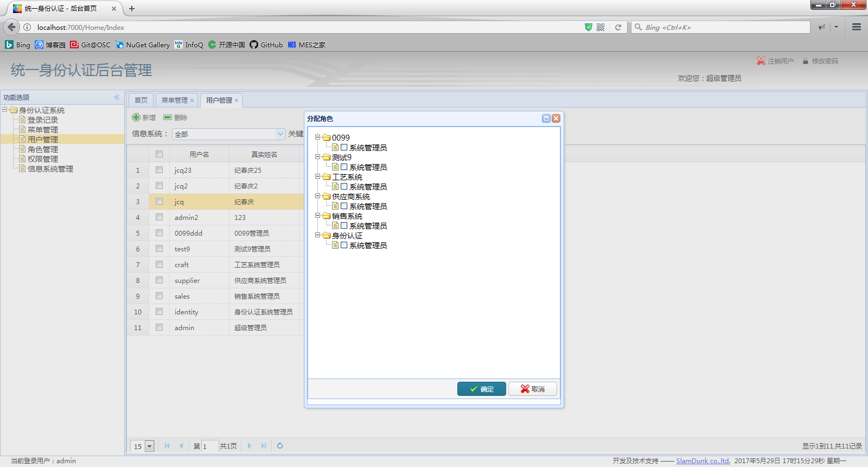This screenshot has height=467, width=868.
Task: Open a new browser tab with the plus
Action: 131,9
